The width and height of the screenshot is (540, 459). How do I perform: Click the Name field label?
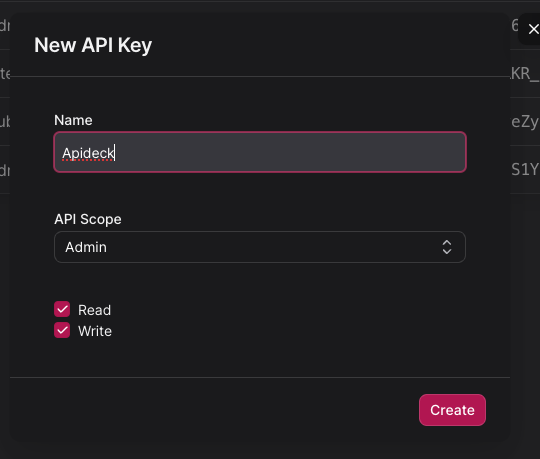[73, 120]
